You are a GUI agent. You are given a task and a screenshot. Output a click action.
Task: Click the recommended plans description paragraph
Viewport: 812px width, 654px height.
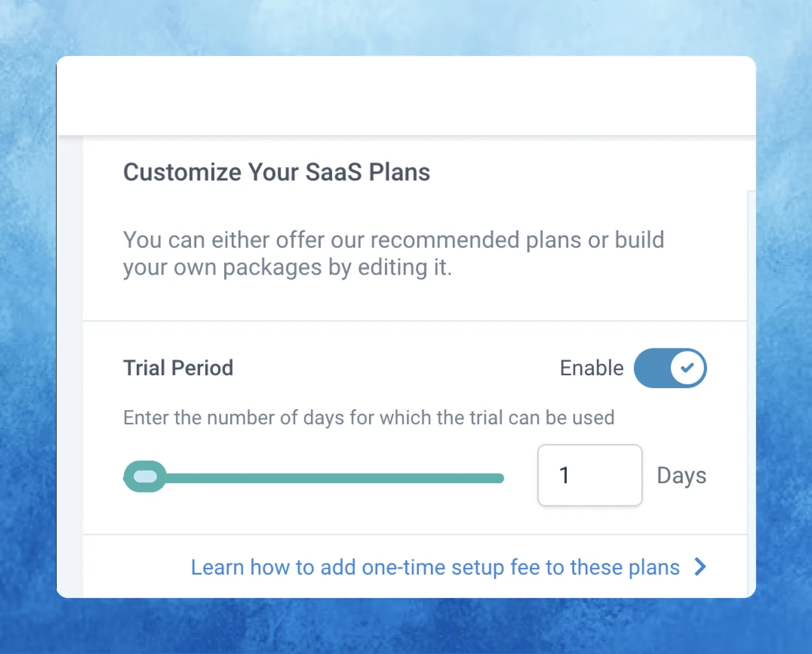point(393,253)
